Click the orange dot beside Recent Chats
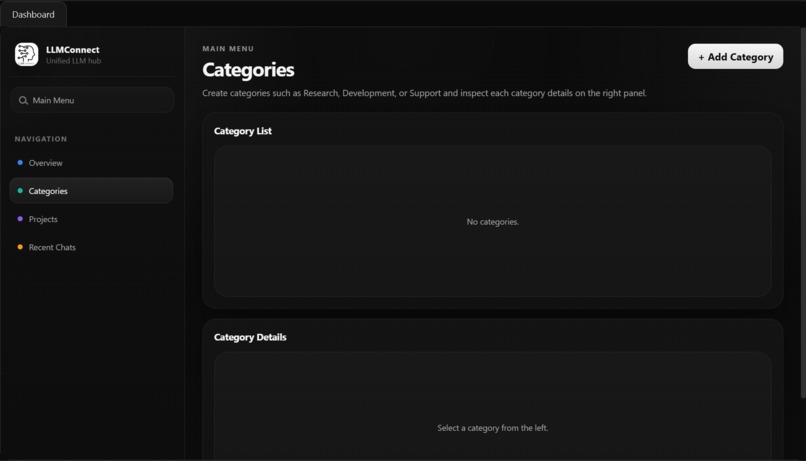806x461 pixels. pyautogui.click(x=20, y=247)
